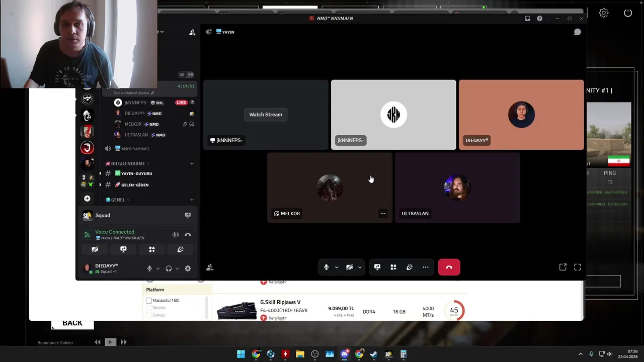The width and height of the screenshot is (644, 362).
Task: Click the BACK button in the game
Action: click(72, 323)
